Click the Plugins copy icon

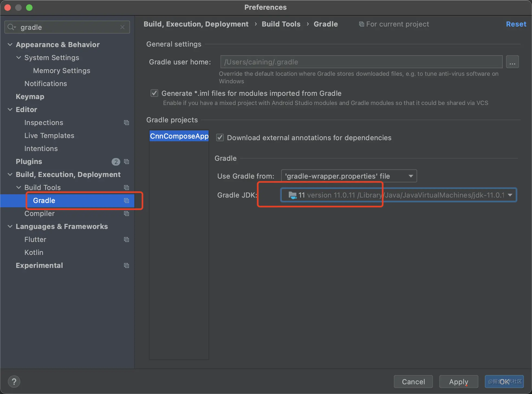tap(127, 161)
